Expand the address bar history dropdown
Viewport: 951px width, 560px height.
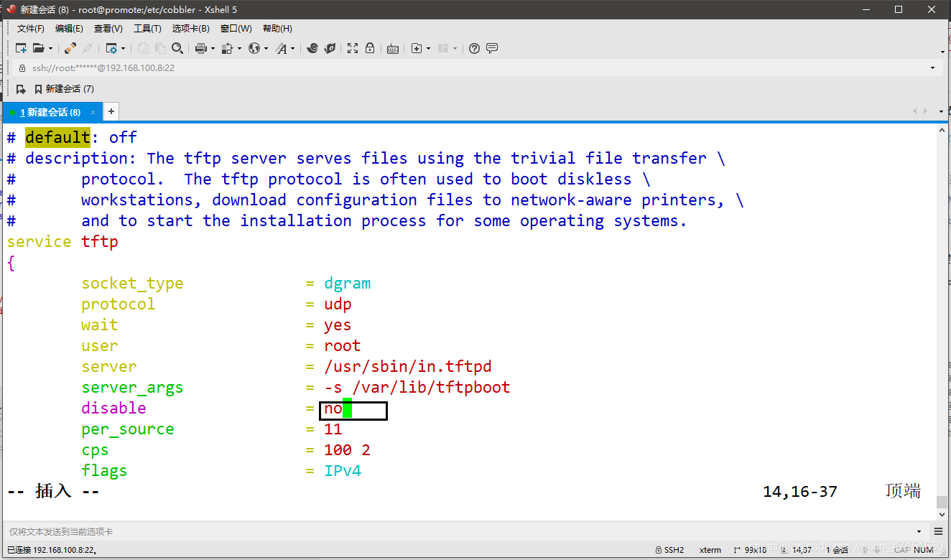coord(932,67)
